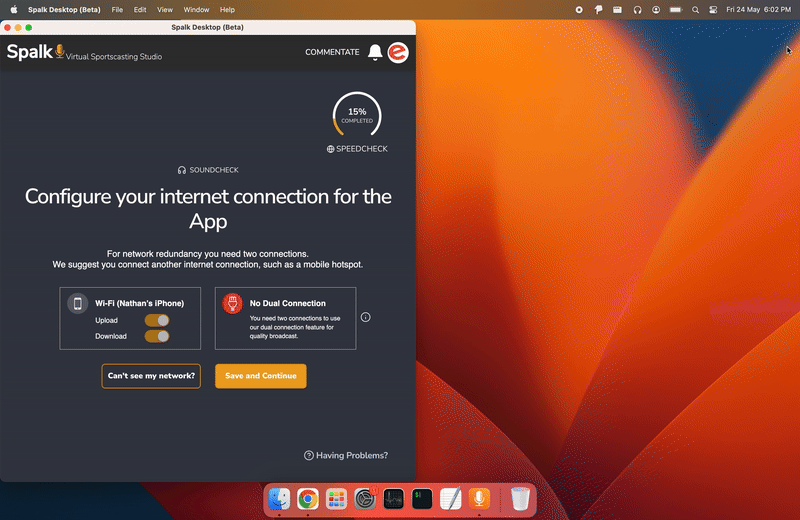Image resolution: width=800 pixels, height=520 pixels.
Task: Click the phone icon in the Wi-Fi card
Action: tap(78, 304)
